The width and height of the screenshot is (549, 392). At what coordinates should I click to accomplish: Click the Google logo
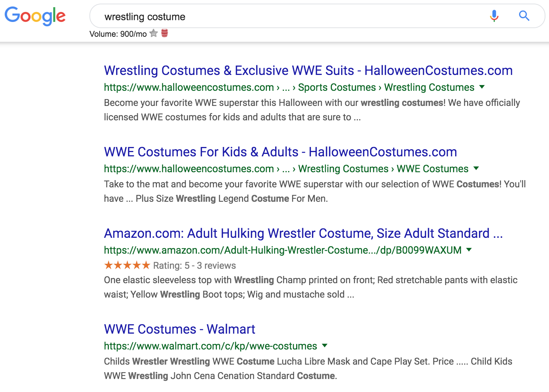click(35, 16)
